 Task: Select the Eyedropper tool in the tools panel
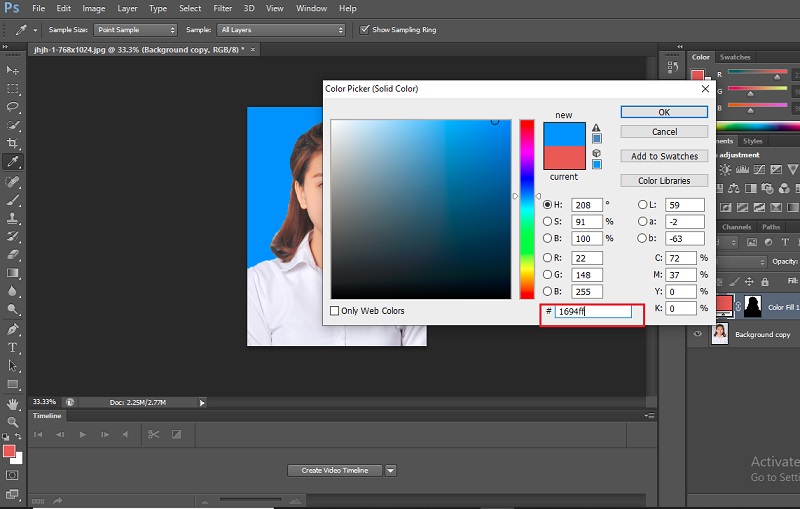click(13, 162)
